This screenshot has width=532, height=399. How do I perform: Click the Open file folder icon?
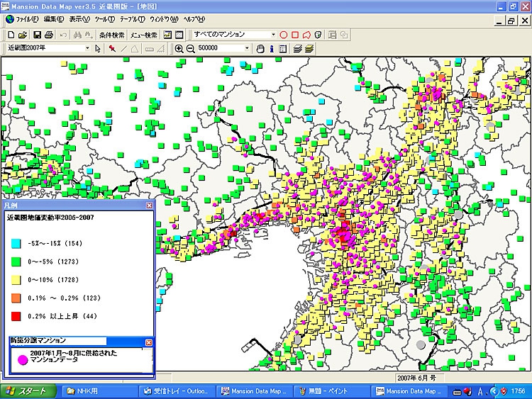[23, 35]
